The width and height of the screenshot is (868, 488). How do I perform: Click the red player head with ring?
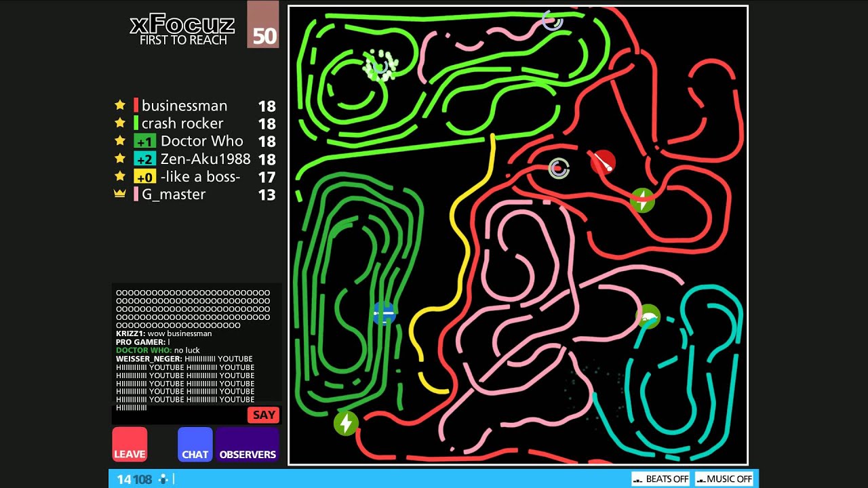559,168
